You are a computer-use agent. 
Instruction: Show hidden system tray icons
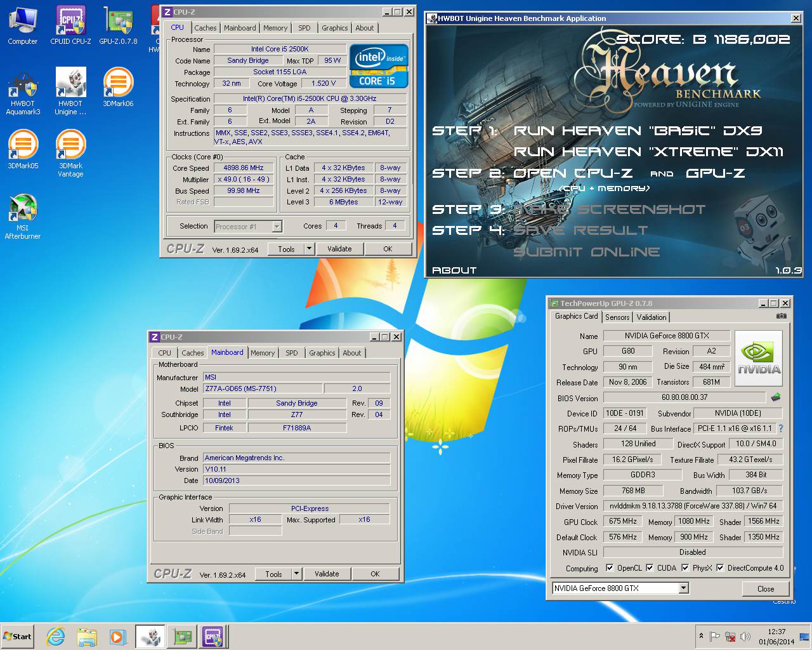pyautogui.click(x=701, y=636)
